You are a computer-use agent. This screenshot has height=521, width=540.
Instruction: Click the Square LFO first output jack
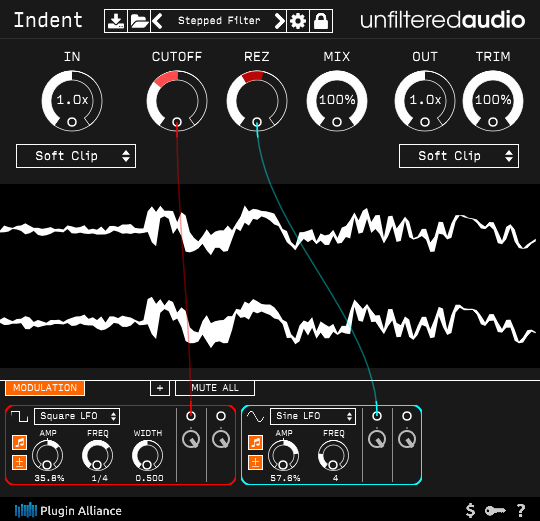tap(191, 416)
